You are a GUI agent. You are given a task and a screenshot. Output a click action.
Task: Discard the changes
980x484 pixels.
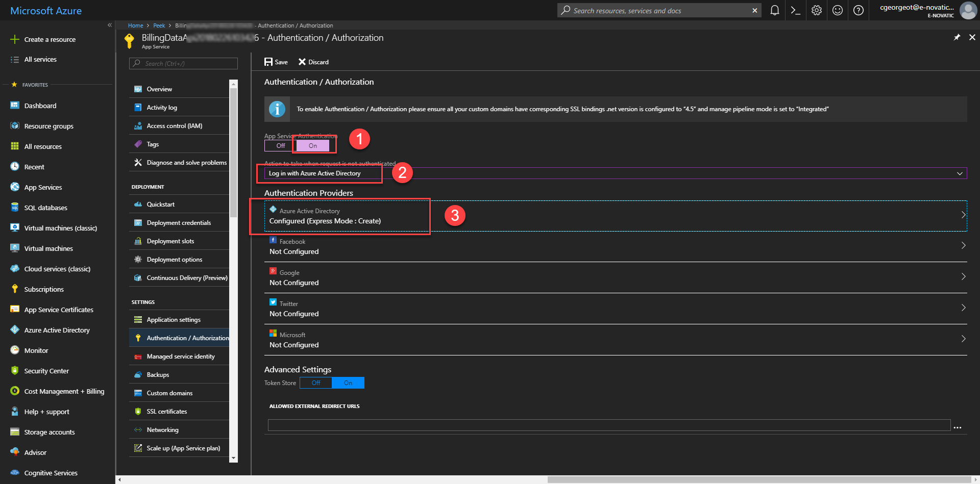tap(313, 62)
